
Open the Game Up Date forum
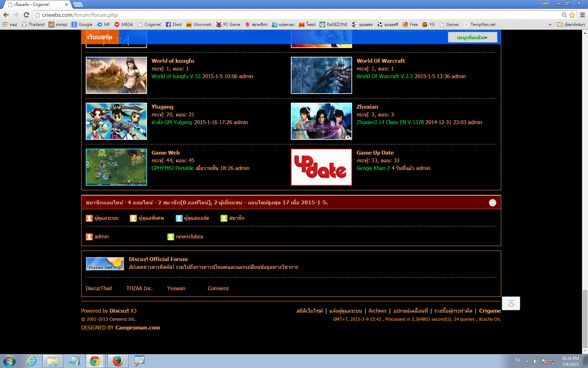pyautogui.click(x=375, y=153)
